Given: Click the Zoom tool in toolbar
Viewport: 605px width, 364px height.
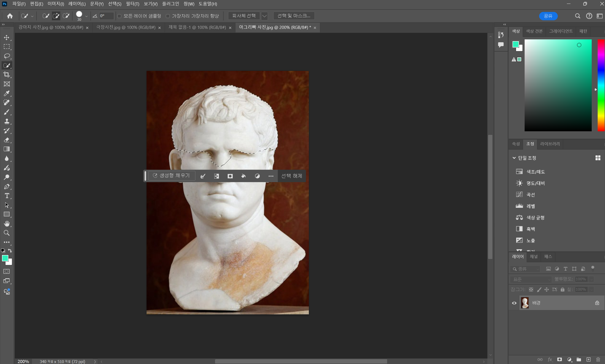Looking at the screenshot, I should (7, 233).
